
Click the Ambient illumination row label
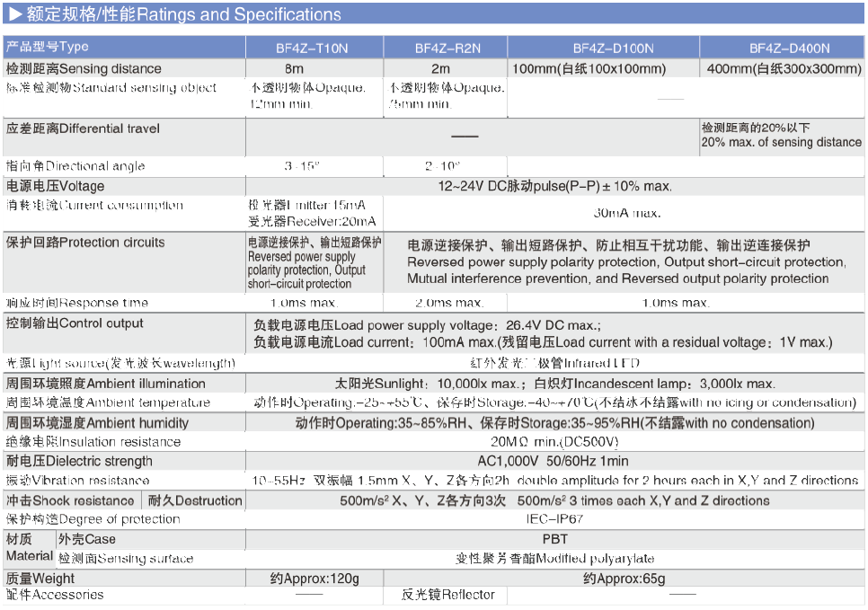106,384
